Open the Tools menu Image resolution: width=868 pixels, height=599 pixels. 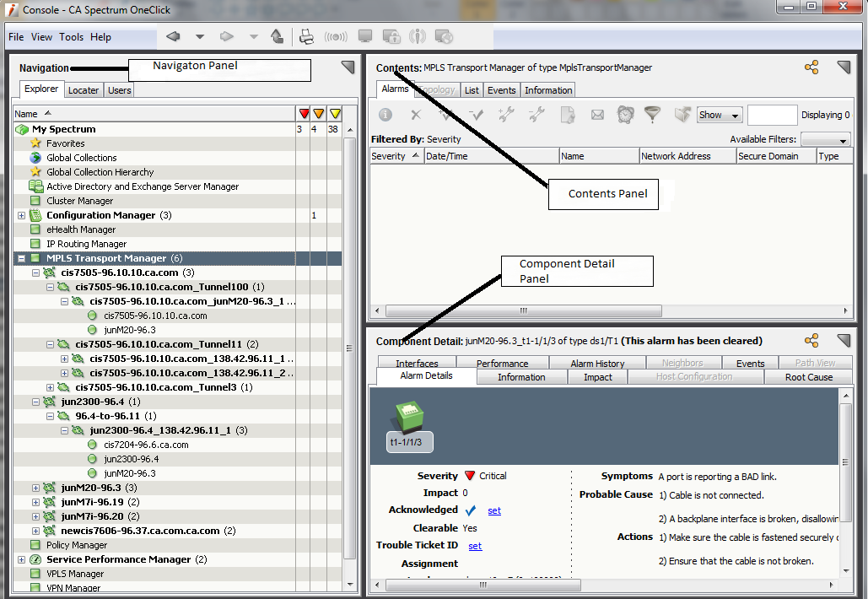click(72, 36)
